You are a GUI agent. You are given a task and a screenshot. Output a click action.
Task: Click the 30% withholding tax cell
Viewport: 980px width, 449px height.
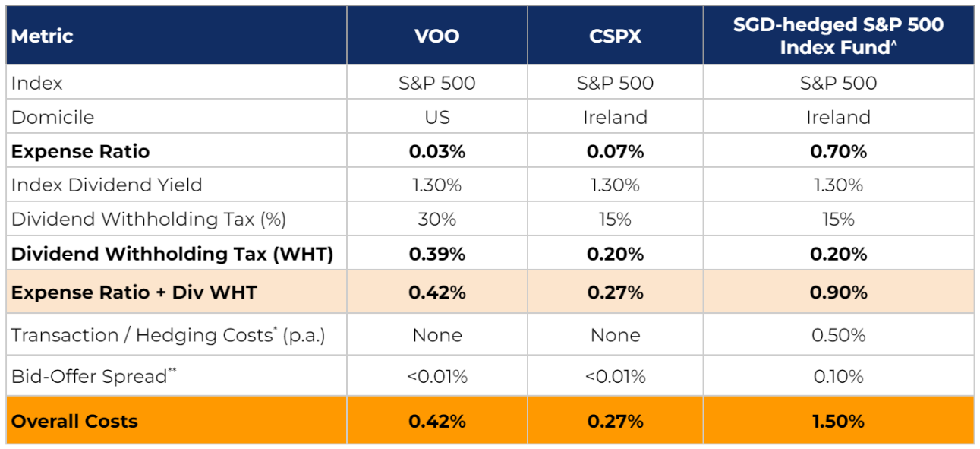click(x=437, y=220)
